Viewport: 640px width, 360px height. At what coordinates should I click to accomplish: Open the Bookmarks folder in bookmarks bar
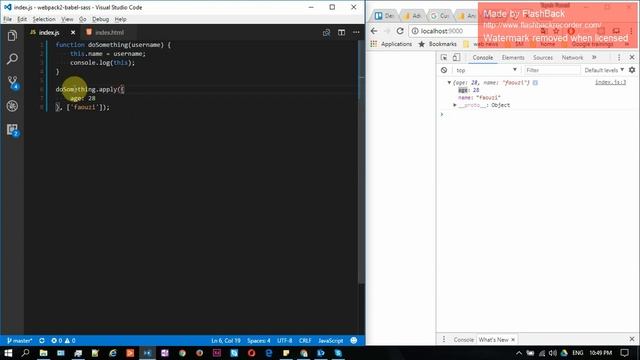pyautogui.click(x=438, y=44)
